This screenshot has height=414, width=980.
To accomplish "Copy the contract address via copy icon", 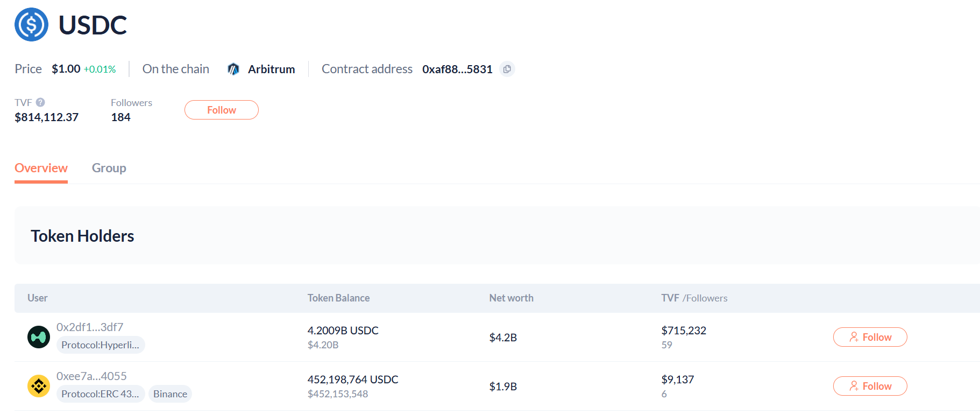I will (507, 69).
